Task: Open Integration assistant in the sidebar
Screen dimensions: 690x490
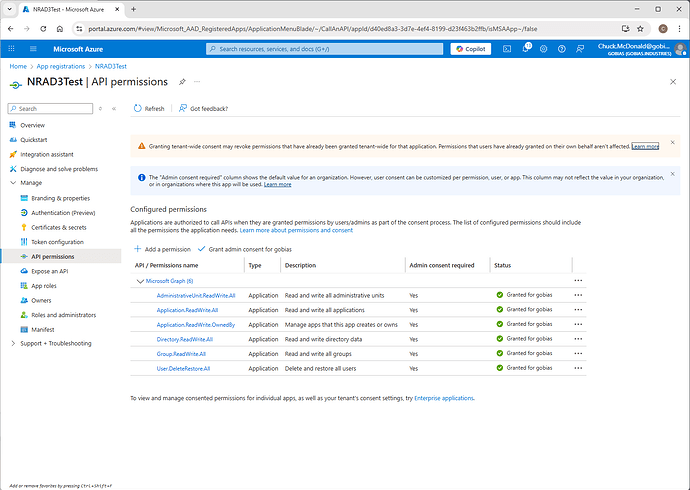Action: coord(47,154)
